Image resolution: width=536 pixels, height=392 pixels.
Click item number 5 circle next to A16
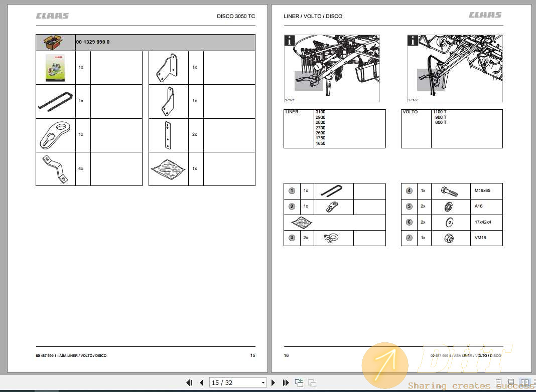click(409, 206)
